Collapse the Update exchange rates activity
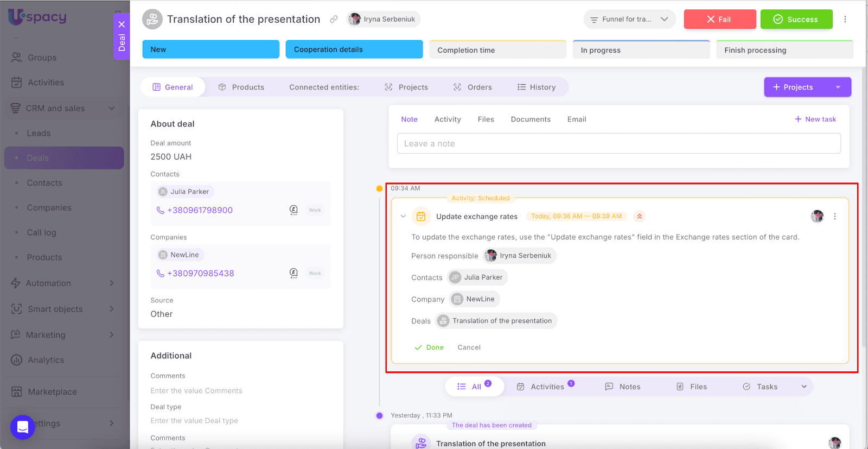This screenshot has width=868, height=449. pos(403,216)
